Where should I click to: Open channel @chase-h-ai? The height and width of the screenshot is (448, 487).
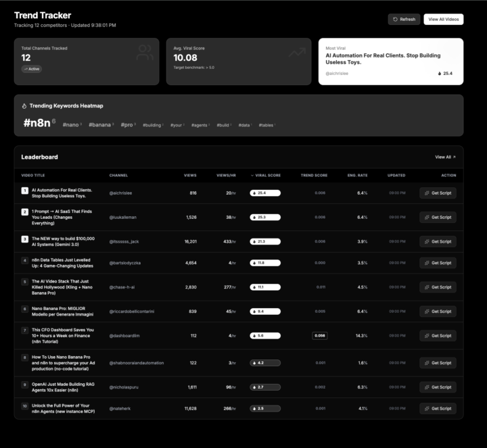coord(122,287)
